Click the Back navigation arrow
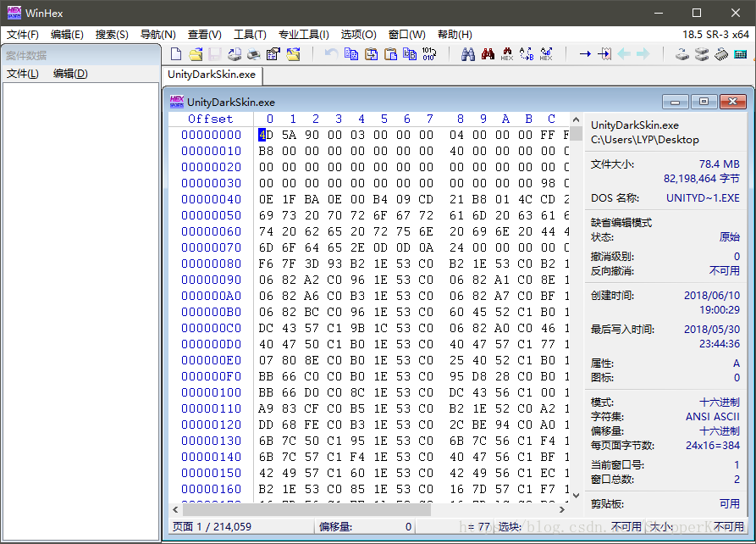Viewport: 756px width, 544px height. pyautogui.click(x=624, y=53)
